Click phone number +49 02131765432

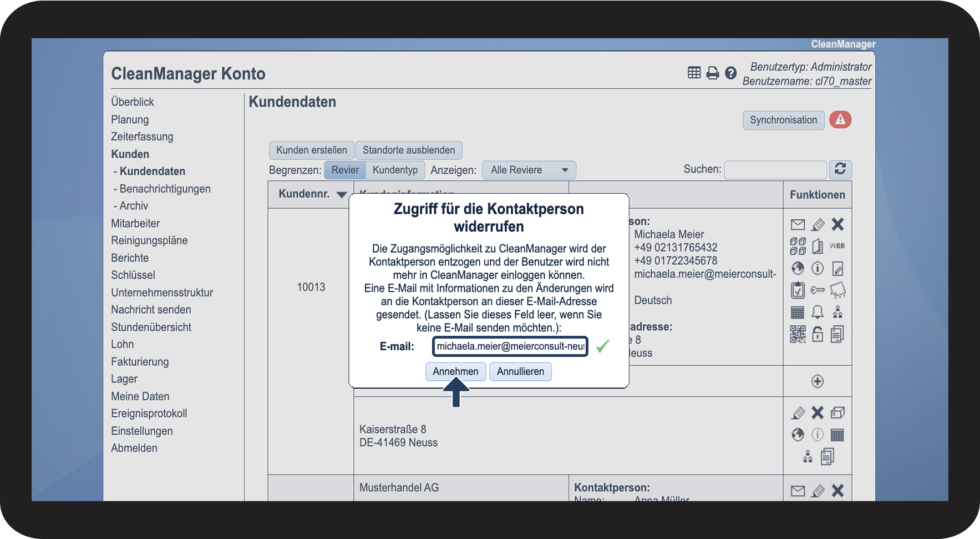click(676, 248)
